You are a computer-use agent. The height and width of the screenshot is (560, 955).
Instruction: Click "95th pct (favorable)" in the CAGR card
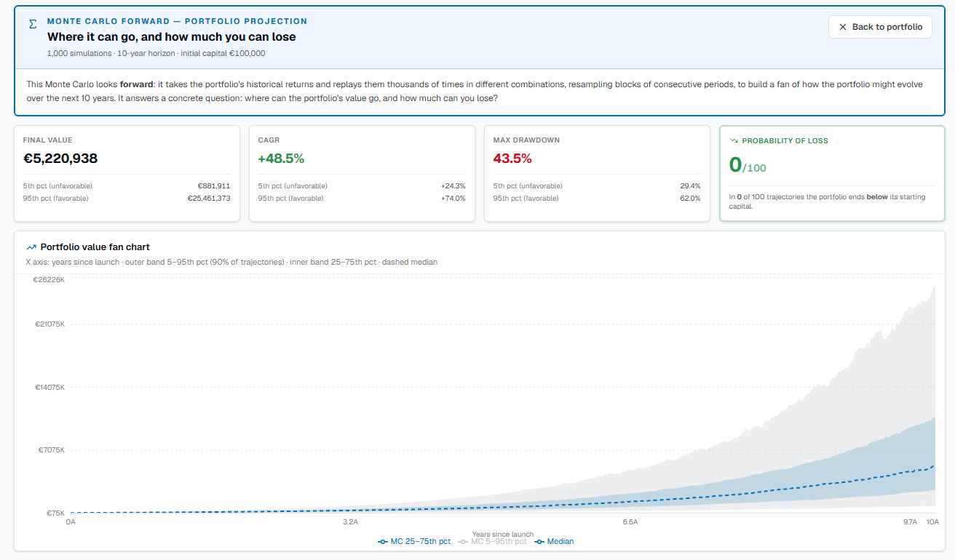coord(291,199)
